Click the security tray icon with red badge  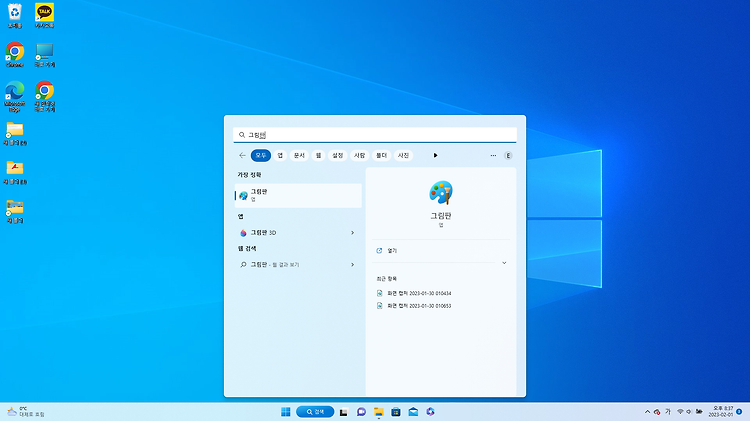point(657,411)
